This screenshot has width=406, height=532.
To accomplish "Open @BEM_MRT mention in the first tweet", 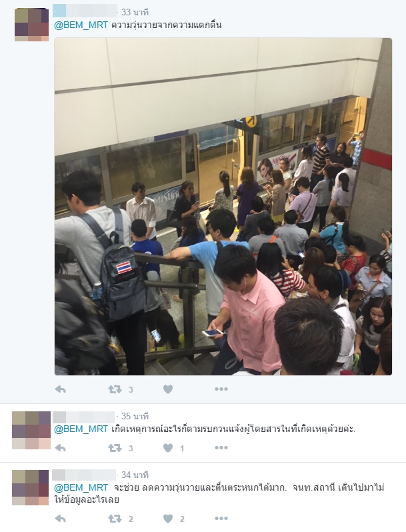I will (x=81, y=25).
